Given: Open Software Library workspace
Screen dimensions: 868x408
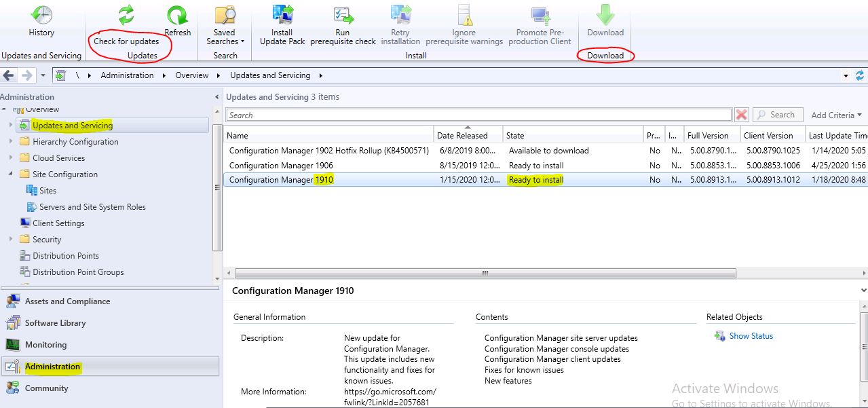Looking at the screenshot, I should 110,323.
